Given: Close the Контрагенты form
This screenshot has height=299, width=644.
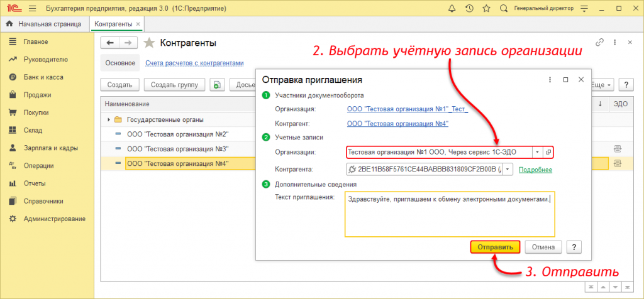Looking at the screenshot, I should 630,42.
